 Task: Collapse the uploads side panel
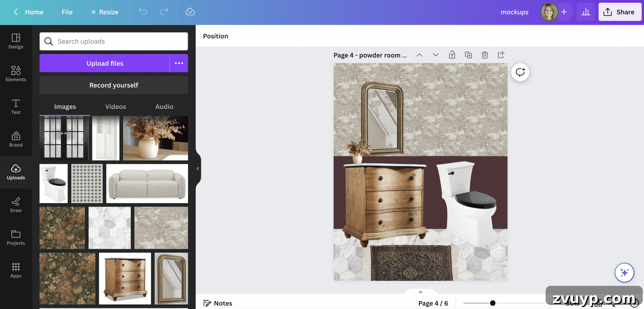point(198,169)
